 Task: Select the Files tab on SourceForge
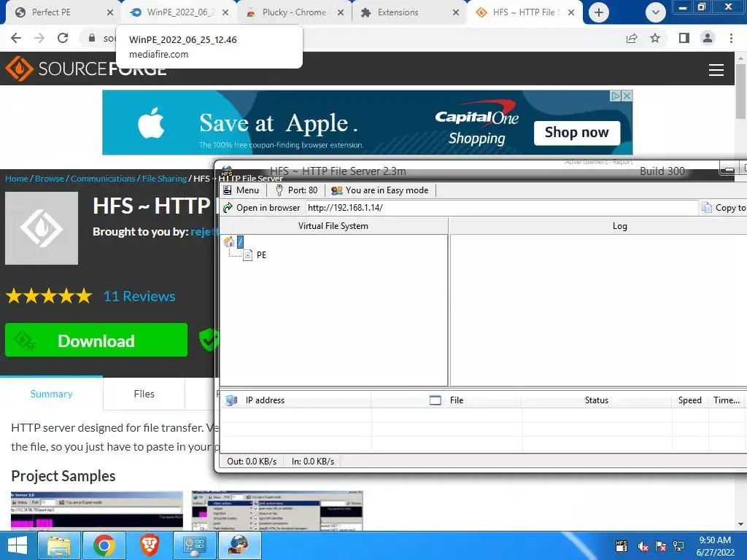pos(144,394)
